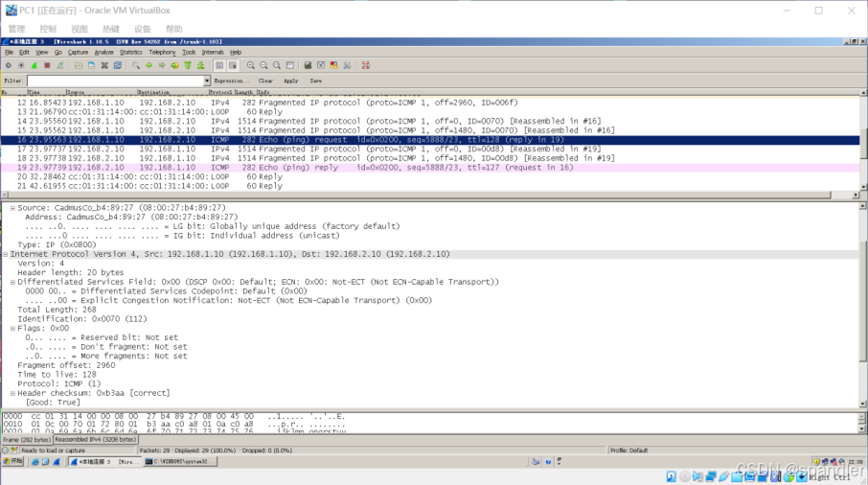Edit capture filter toolbar icon
868x485 pixels.
(308, 65)
